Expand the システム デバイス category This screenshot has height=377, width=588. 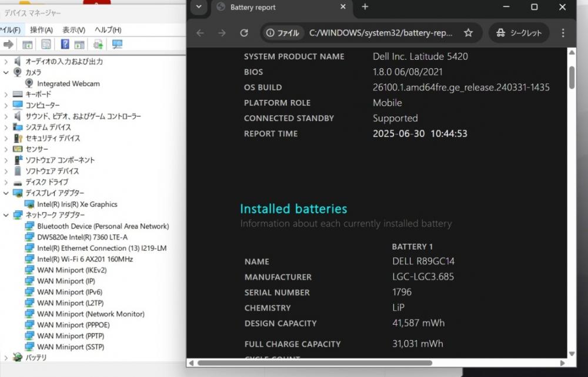coord(6,127)
